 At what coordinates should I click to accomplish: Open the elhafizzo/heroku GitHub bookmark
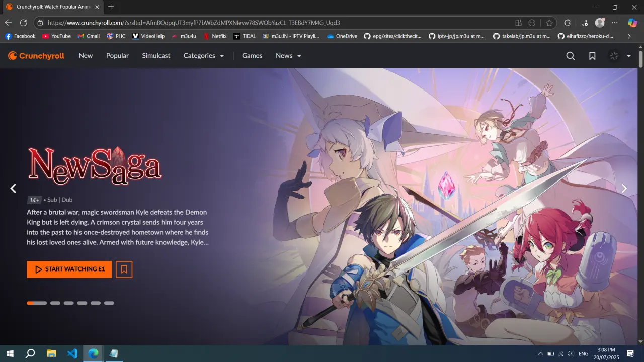click(586, 36)
